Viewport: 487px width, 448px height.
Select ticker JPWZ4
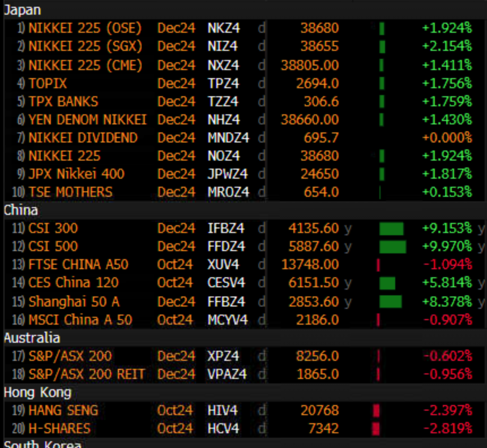[x=228, y=174]
